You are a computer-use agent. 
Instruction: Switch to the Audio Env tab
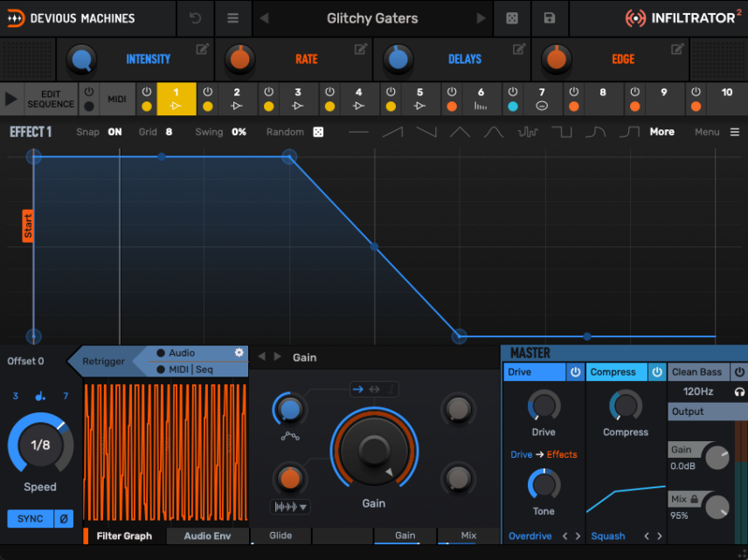coord(207,536)
